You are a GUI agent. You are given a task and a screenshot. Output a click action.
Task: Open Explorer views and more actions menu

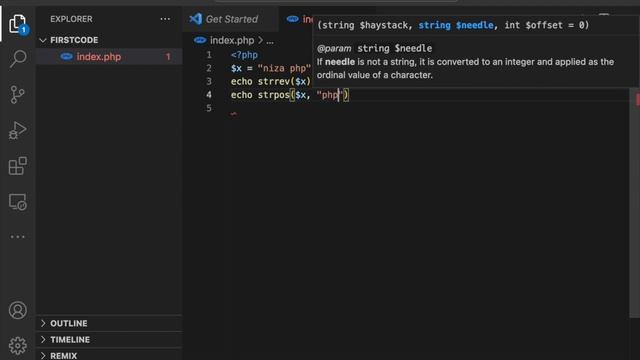tap(165, 19)
